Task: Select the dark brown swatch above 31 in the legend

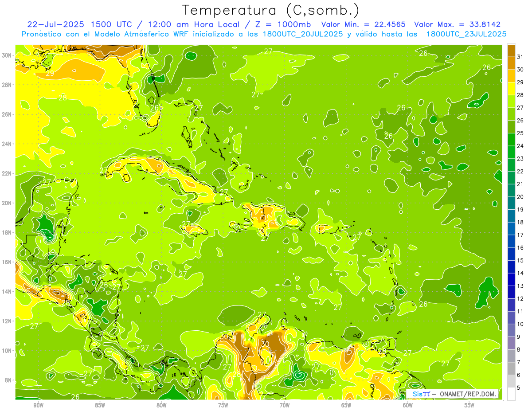Action: click(x=511, y=51)
